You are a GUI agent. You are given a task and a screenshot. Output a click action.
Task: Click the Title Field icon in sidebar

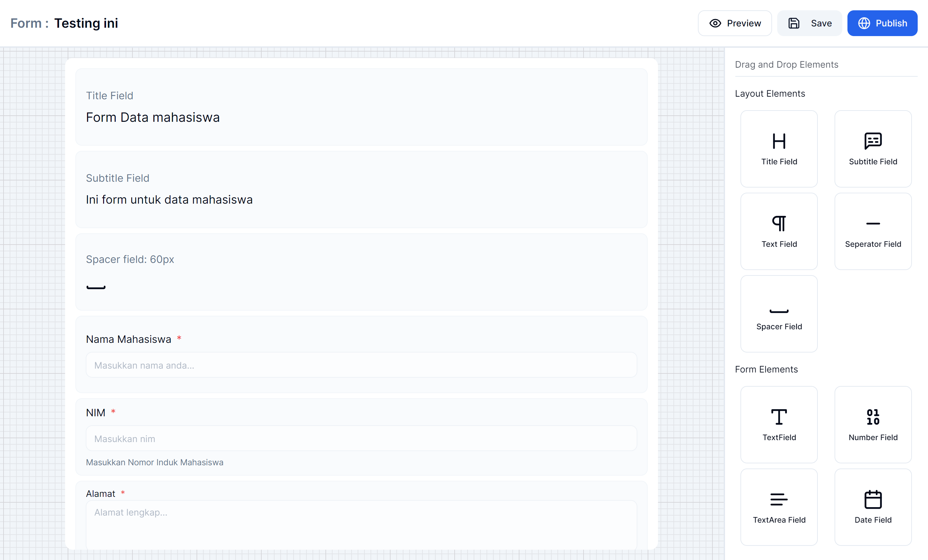pos(779,141)
